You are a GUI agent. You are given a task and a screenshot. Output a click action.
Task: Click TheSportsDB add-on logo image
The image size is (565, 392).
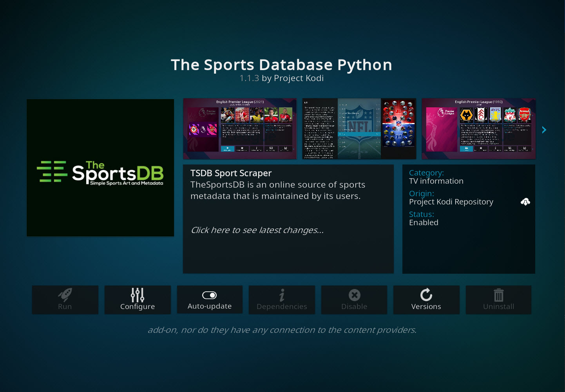[100, 168]
